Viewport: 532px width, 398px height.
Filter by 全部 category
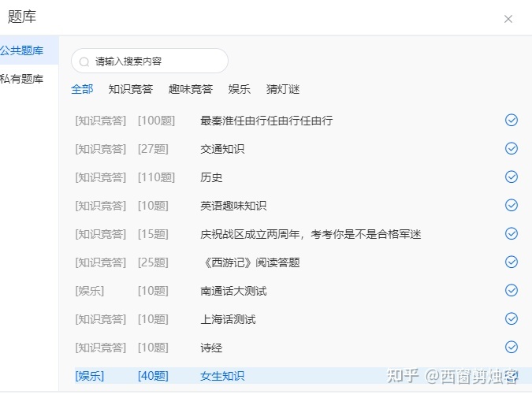tap(82, 89)
